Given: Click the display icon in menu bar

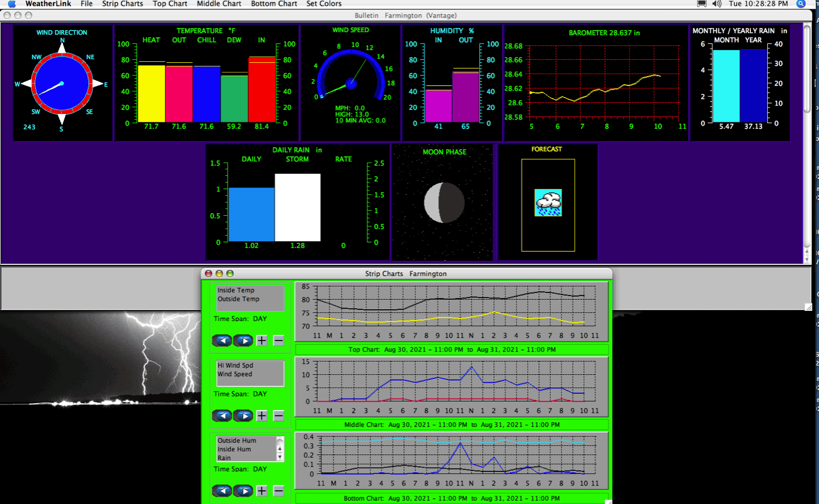Looking at the screenshot, I should [x=702, y=4].
